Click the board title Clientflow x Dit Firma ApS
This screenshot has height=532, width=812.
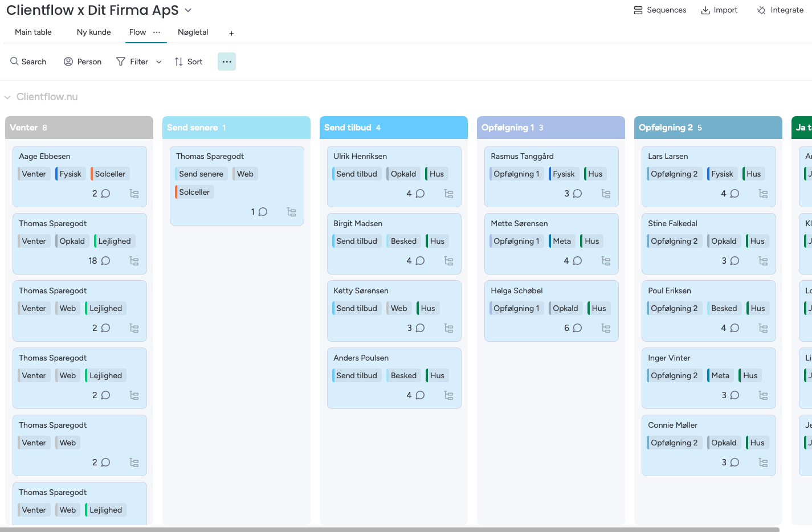click(x=92, y=10)
